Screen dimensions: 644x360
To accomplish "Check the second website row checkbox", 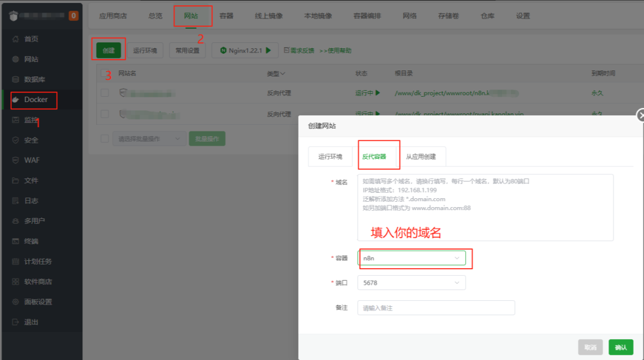I will [x=105, y=114].
